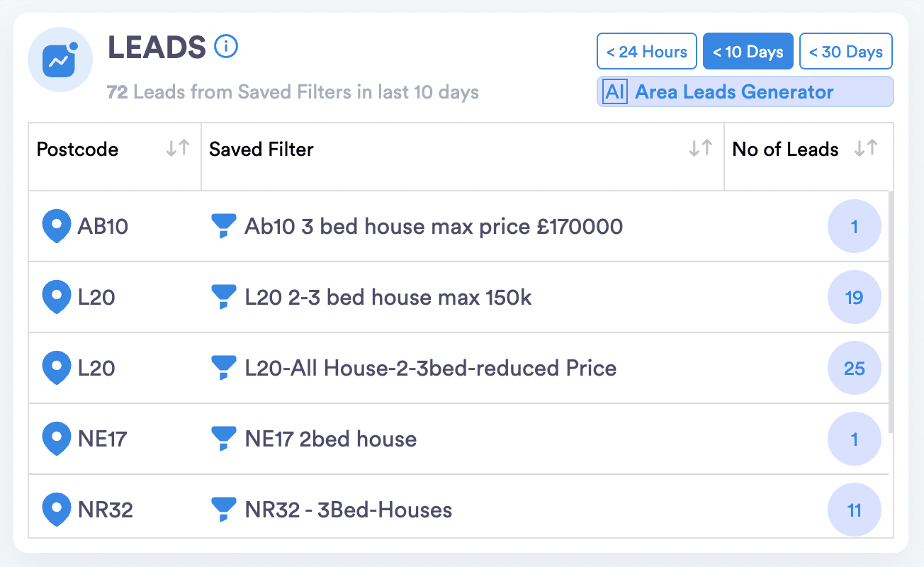Click funnel icon beside NE17 2bed house
Image resolution: width=924 pixels, height=567 pixels.
pyautogui.click(x=223, y=439)
